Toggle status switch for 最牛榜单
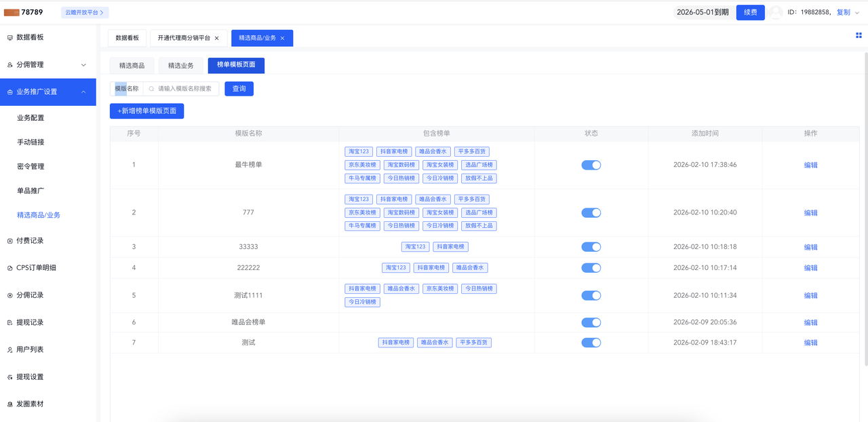The height and width of the screenshot is (422, 868). click(591, 165)
